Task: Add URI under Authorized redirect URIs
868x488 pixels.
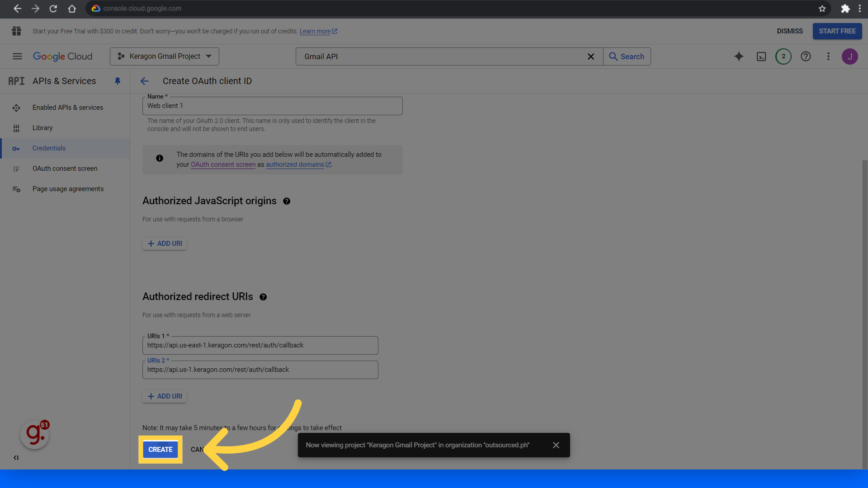Action: (x=165, y=396)
